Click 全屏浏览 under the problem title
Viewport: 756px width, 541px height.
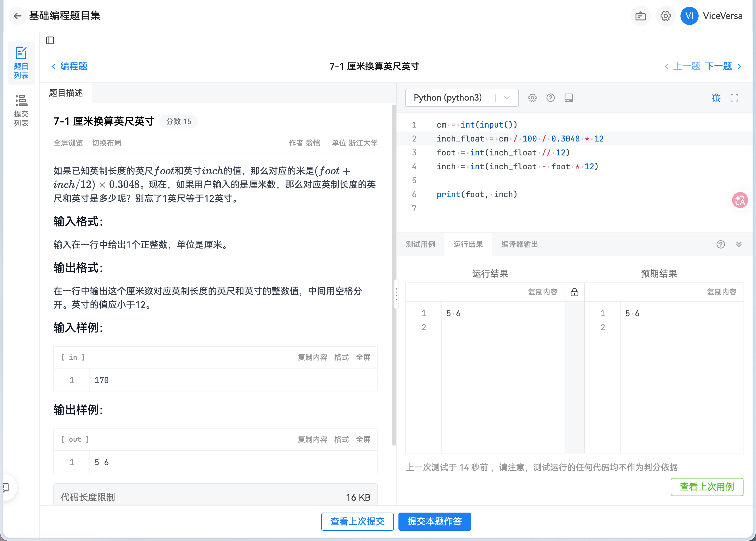pyautogui.click(x=68, y=143)
